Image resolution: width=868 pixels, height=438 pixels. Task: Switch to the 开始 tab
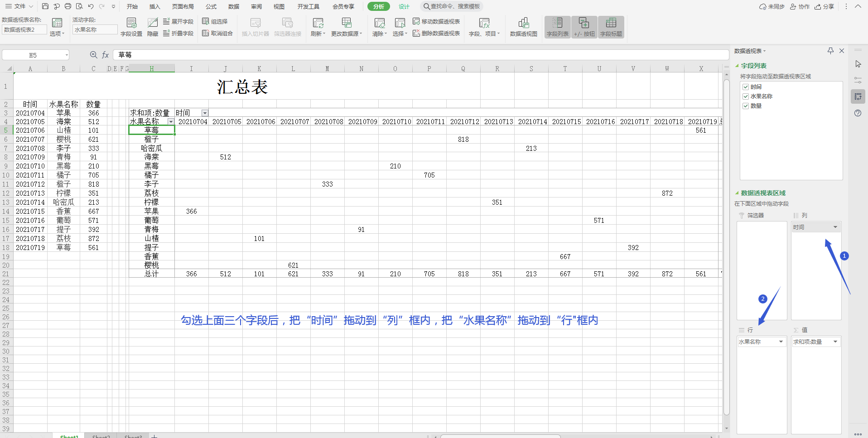132,6
